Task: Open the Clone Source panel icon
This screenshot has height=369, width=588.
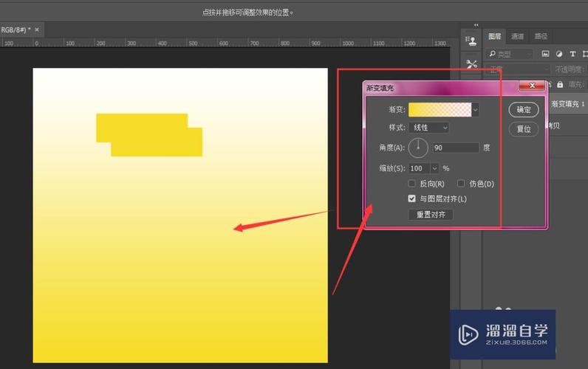Action: tap(471, 41)
